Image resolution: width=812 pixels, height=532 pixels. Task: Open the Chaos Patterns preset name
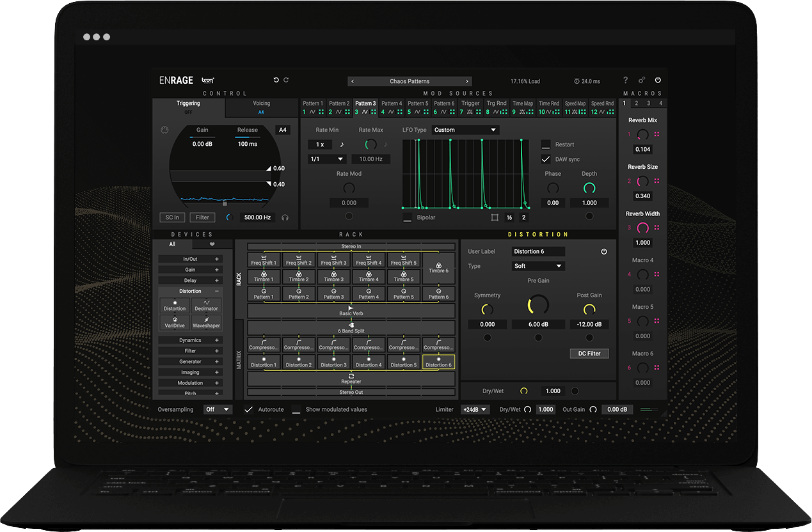[410, 81]
